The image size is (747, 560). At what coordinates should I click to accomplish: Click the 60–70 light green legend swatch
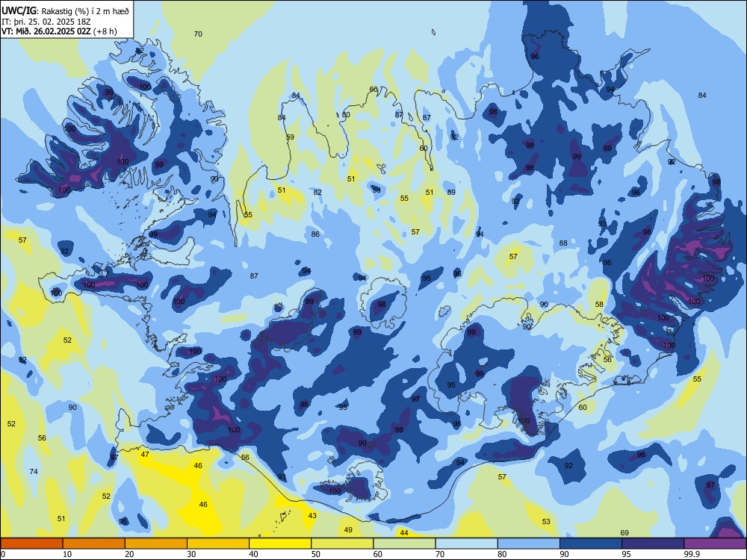coord(404,544)
